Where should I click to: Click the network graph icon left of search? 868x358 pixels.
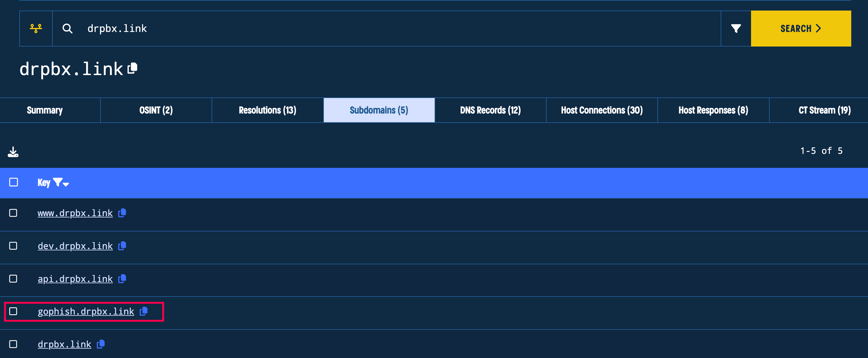tap(36, 28)
